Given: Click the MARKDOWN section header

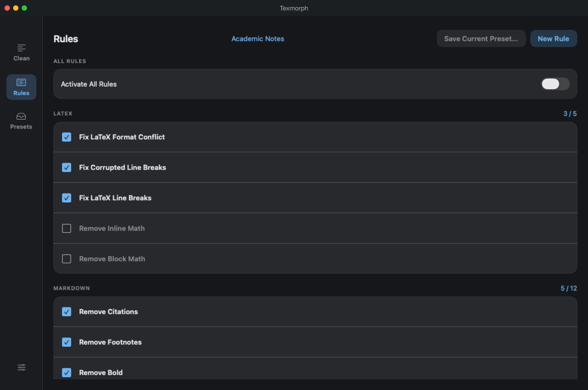Looking at the screenshot, I should 72,288.
